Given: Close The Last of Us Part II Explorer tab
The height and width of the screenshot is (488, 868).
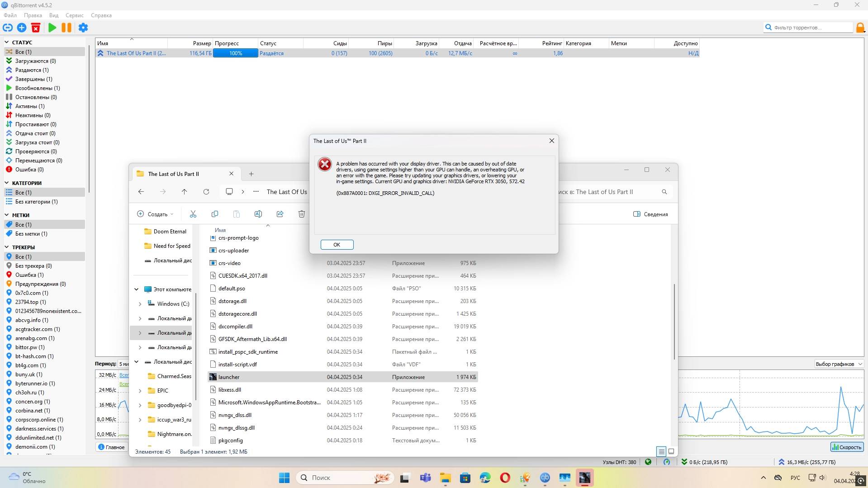Looking at the screenshot, I should pos(232,174).
